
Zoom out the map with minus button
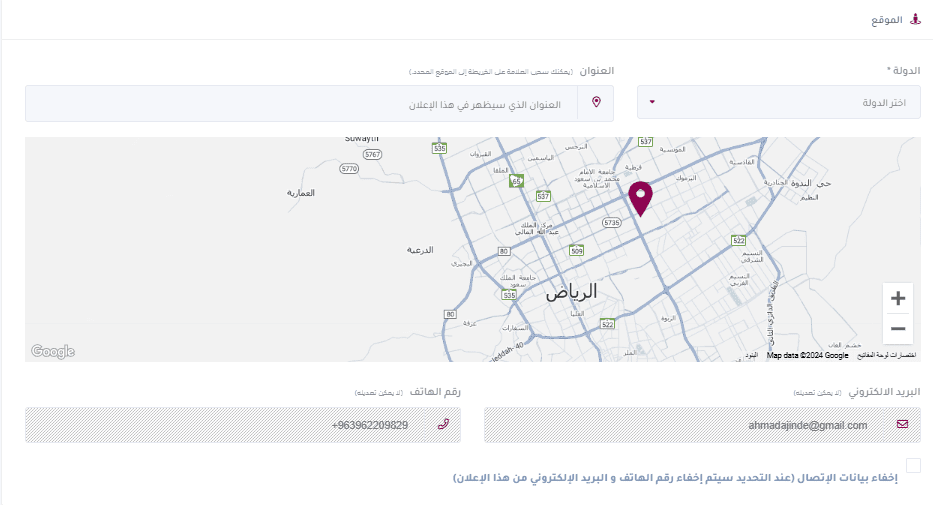click(x=898, y=329)
